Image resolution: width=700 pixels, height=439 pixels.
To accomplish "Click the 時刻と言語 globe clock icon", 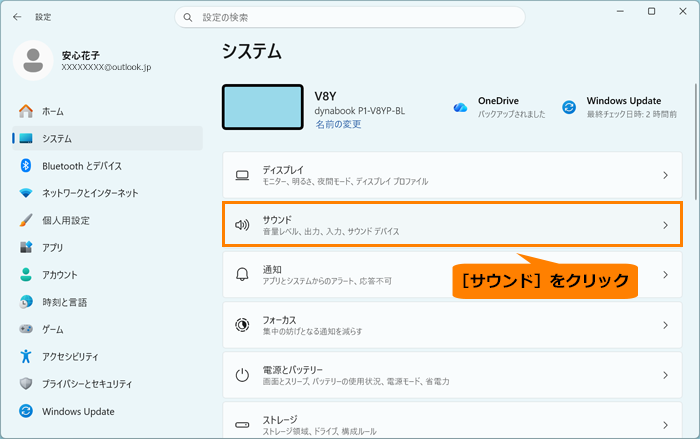I will click(x=26, y=302).
